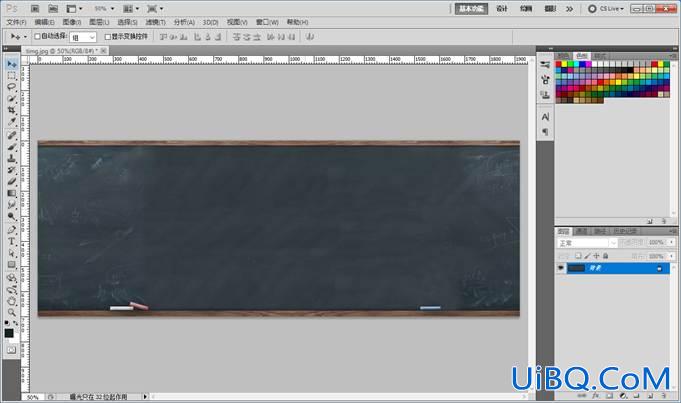The height and width of the screenshot is (403, 681).
Task: Open the view extras dropdown in application bar
Action: [x=75, y=9]
